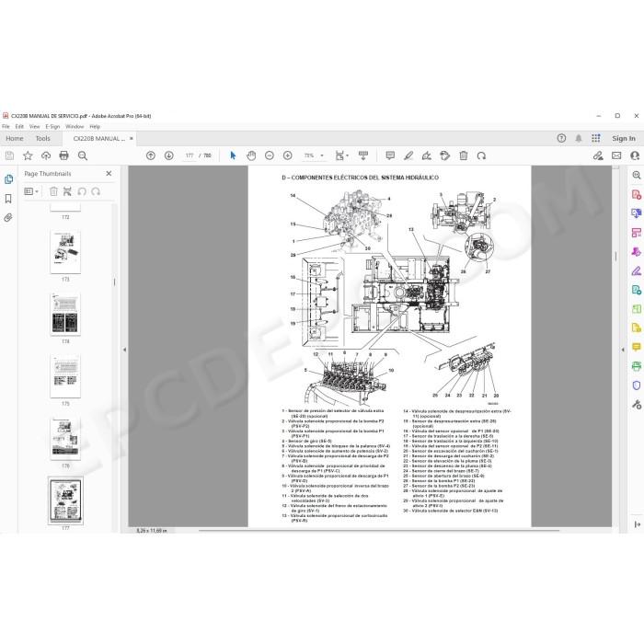Viewport: 644px width, 644px height.
Task: Open the Scan and OCR tool in right pane
Action: pos(637,366)
